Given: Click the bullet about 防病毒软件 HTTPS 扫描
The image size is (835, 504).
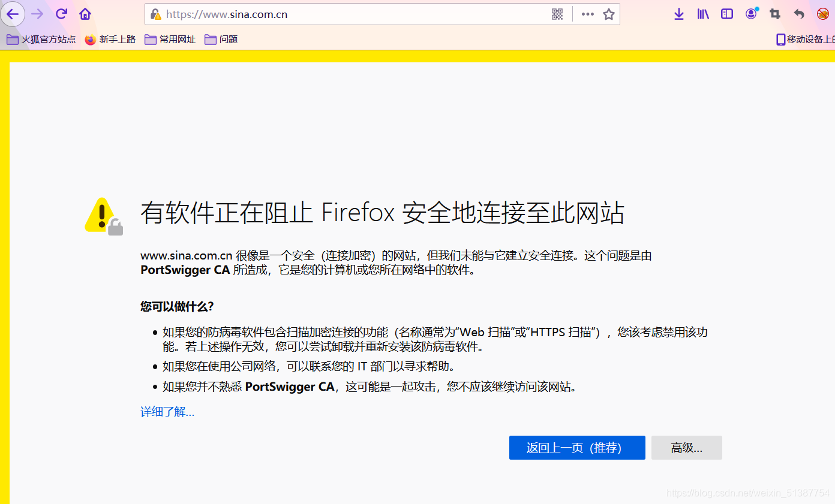Looking at the screenshot, I should (x=435, y=339).
